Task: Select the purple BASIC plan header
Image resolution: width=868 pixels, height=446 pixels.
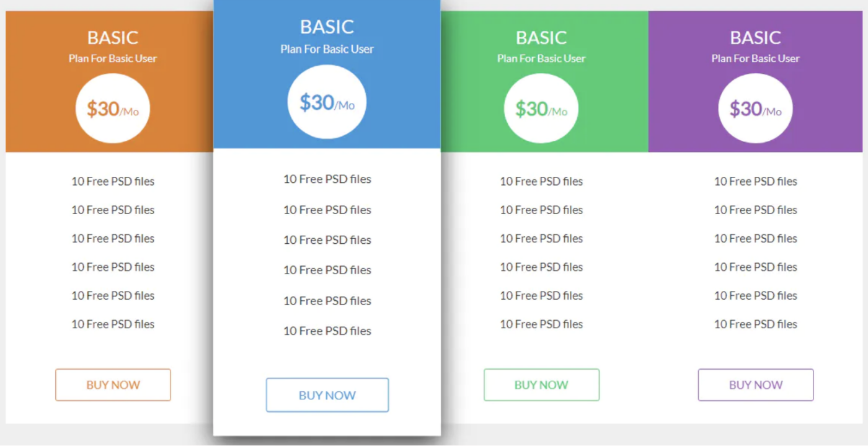Action: (755, 37)
